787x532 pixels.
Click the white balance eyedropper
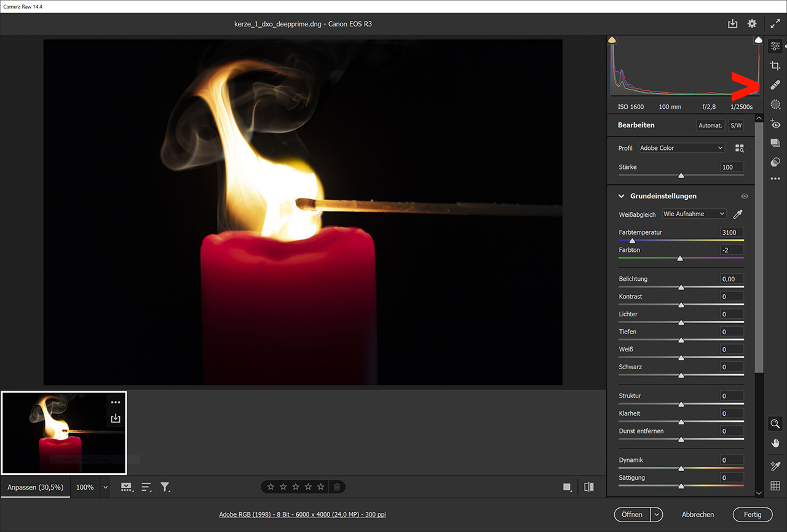point(738,214)
